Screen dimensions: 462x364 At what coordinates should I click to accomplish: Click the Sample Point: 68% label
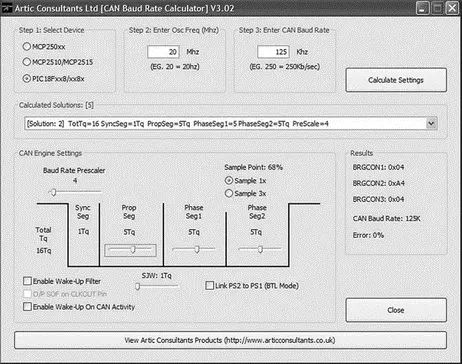253,167
